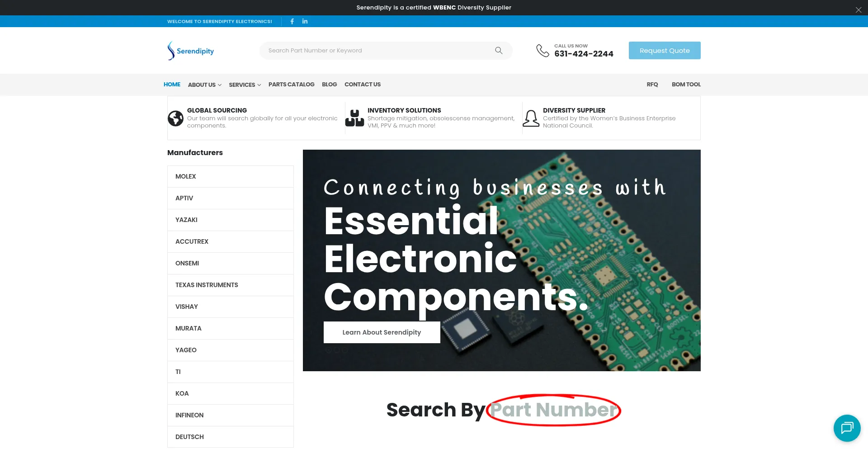The height and width of the screenshot is (449, 868).
Task: Click the Serendipity logo
Action: click(191, 51)
